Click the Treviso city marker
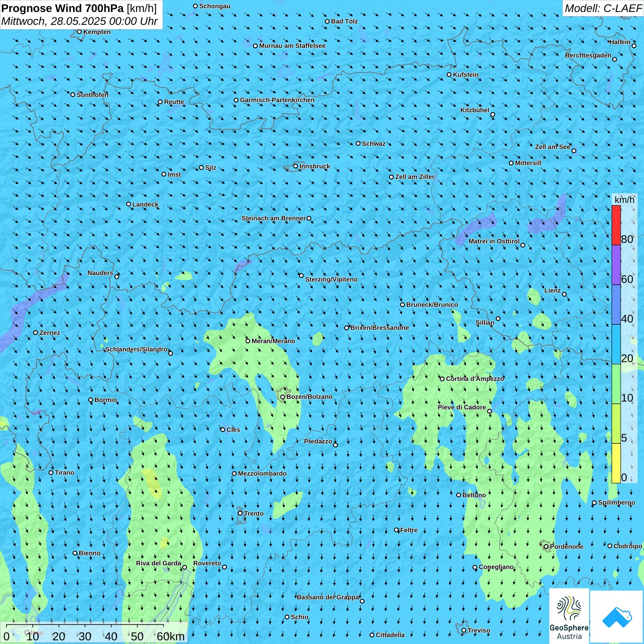This screenshot has width=644, height=644. click(x=464, y=630)
